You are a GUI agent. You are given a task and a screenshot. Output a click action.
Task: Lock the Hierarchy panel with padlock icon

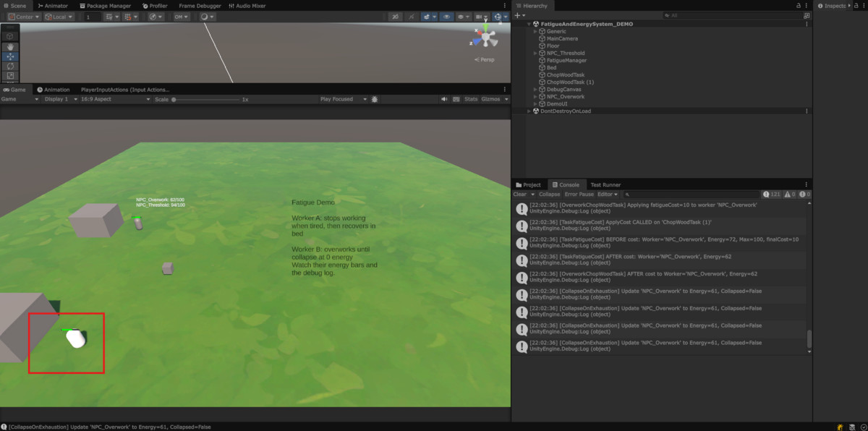[799, 6]
